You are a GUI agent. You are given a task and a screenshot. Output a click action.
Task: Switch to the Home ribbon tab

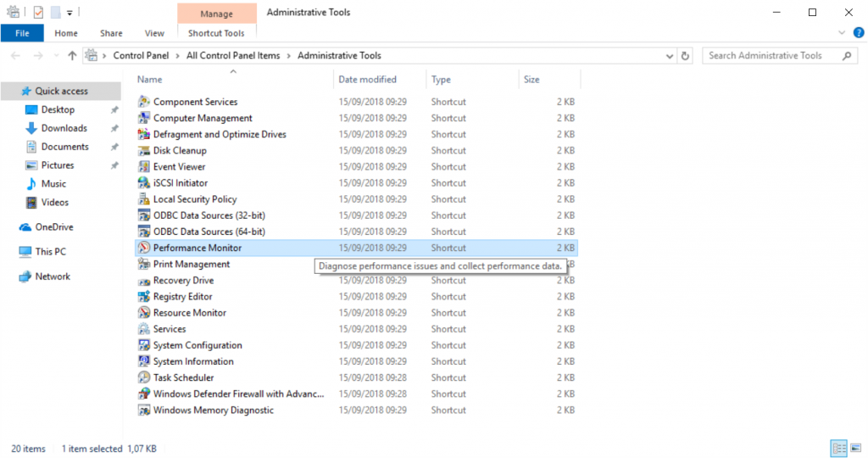66,33
